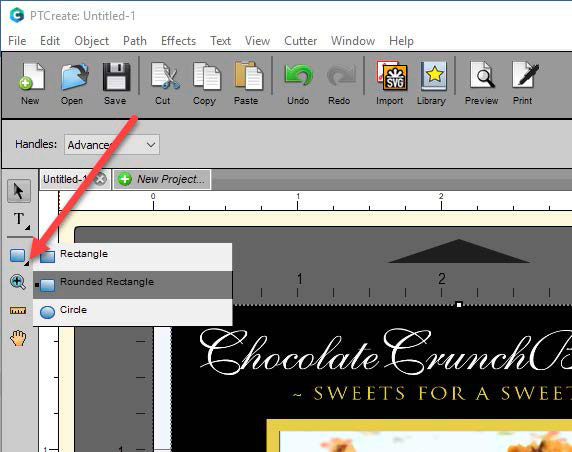
Task: Open the View menu
Action: point(258,41)
